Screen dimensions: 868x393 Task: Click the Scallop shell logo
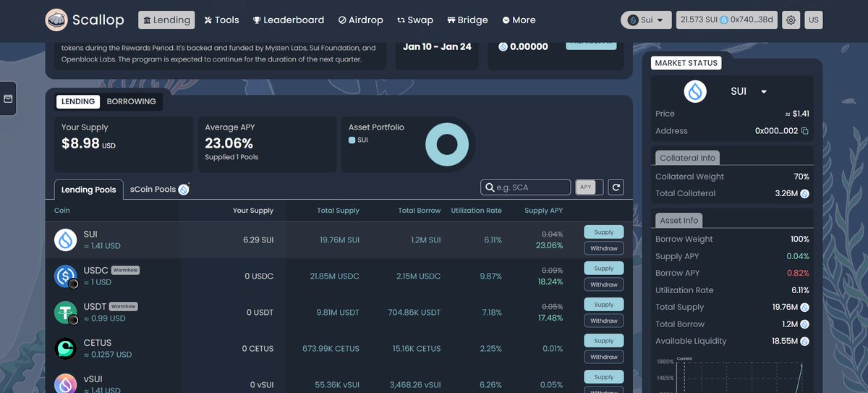[x=56, y=20]
